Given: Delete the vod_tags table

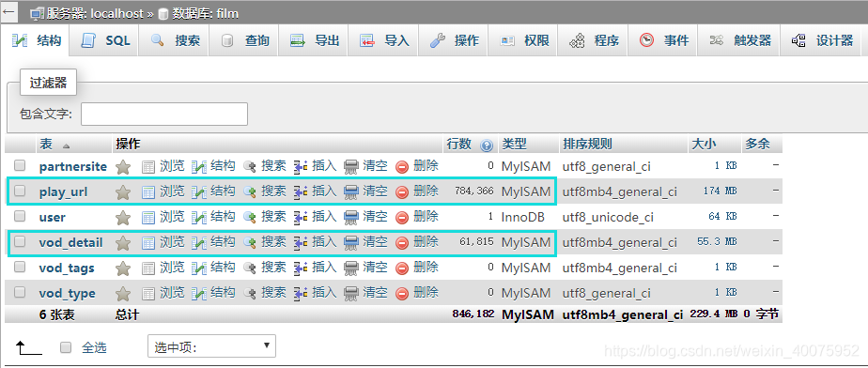Looking at the screenshot, I should (x=417, y=268).
